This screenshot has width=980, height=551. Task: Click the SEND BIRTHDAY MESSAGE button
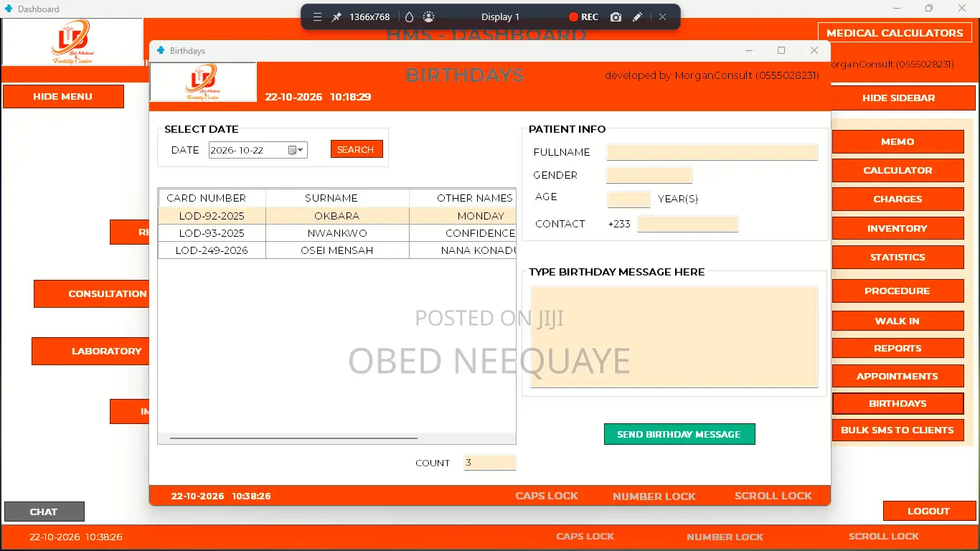pyautogui.click(x=679, y=434)
